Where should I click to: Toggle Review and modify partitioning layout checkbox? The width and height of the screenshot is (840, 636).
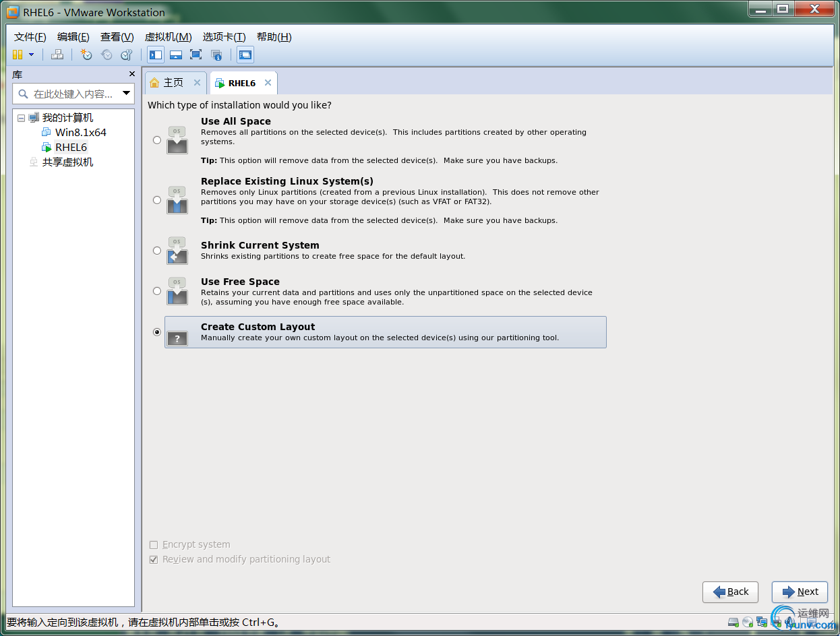click(x=154, y=559)
